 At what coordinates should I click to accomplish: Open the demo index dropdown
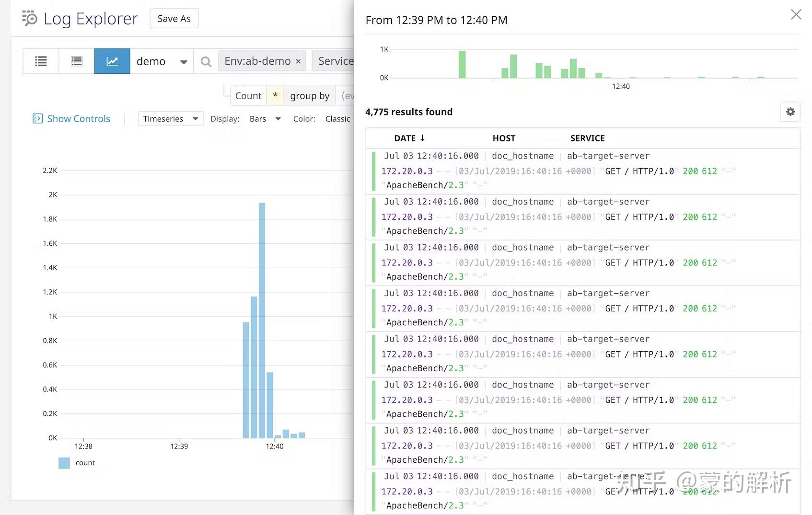(x=162, y=61)
